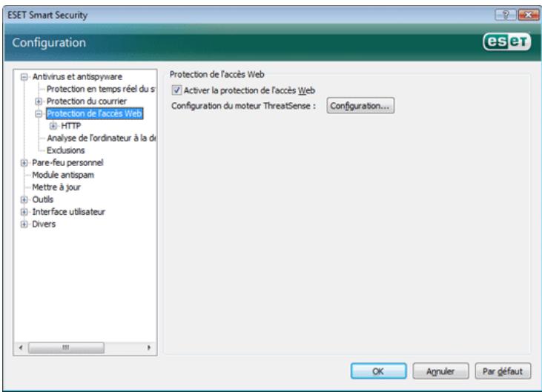The image size is (542, 392).
Task: Click the help question mark button
Action: (506, 15)
